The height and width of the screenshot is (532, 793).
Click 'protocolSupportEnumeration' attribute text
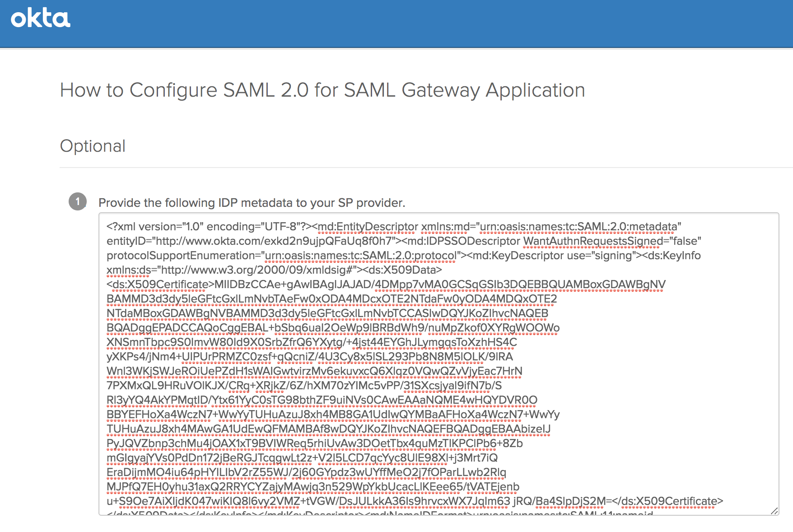click(x=182, y=256)
